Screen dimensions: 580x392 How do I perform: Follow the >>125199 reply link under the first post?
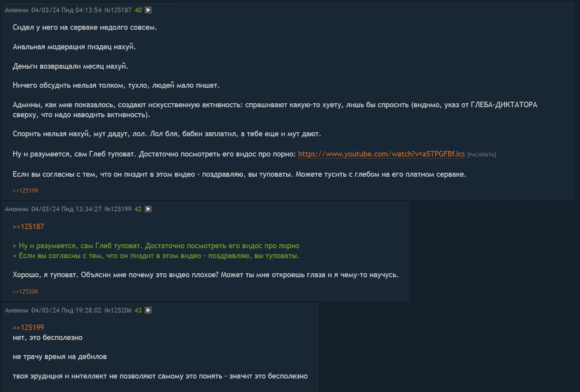25,191
